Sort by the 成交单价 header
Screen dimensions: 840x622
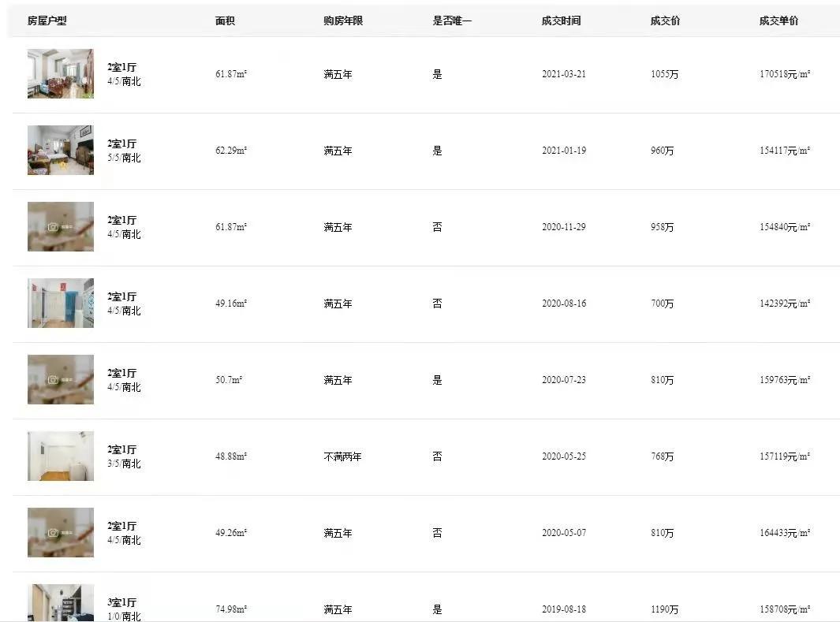(x=778, y=20)
